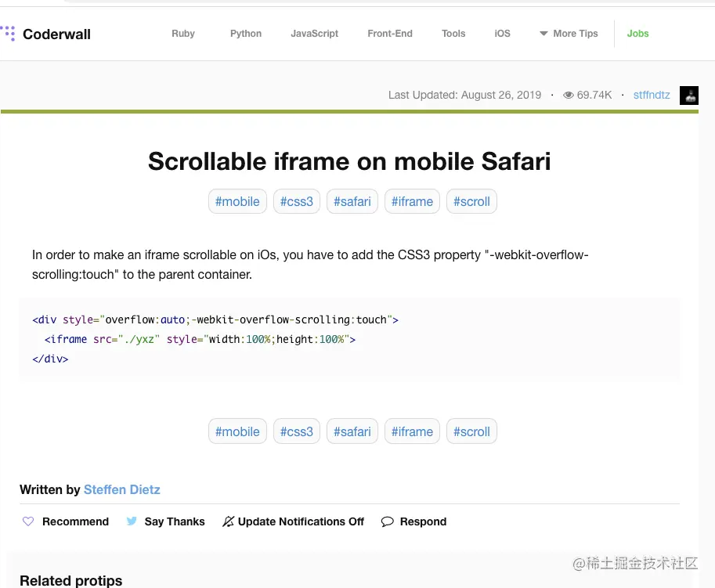
Task: Click the 'Last Updated: August 26, 2019' text
Action: 464,95
